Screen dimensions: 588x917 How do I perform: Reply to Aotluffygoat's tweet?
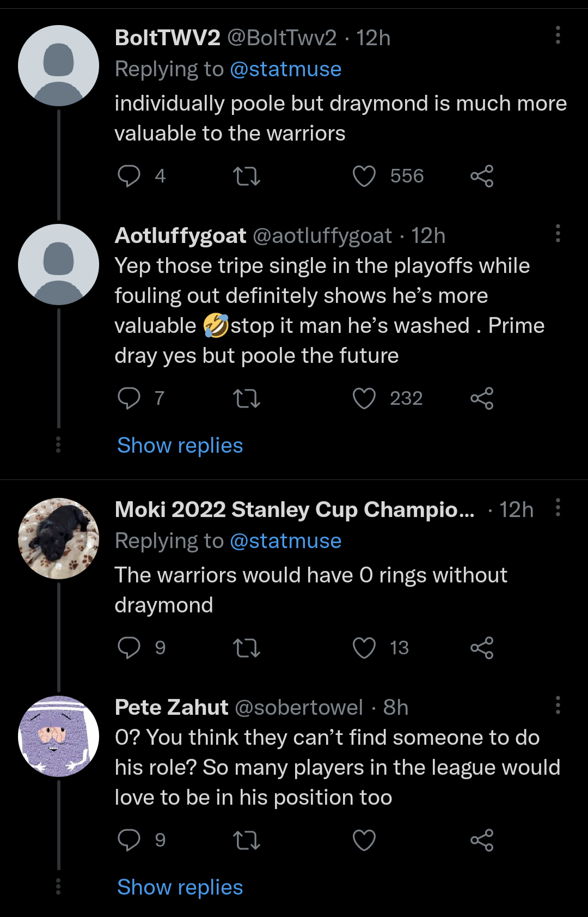point(129,398)
